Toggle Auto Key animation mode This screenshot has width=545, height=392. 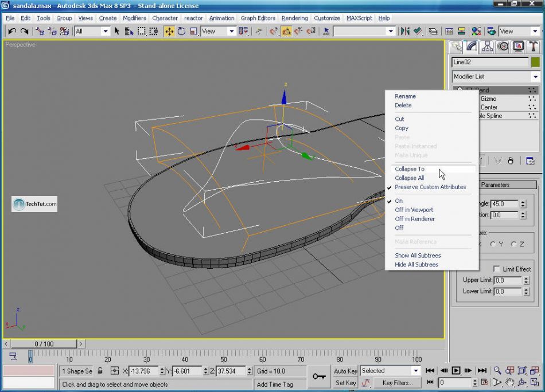(345, 371)
